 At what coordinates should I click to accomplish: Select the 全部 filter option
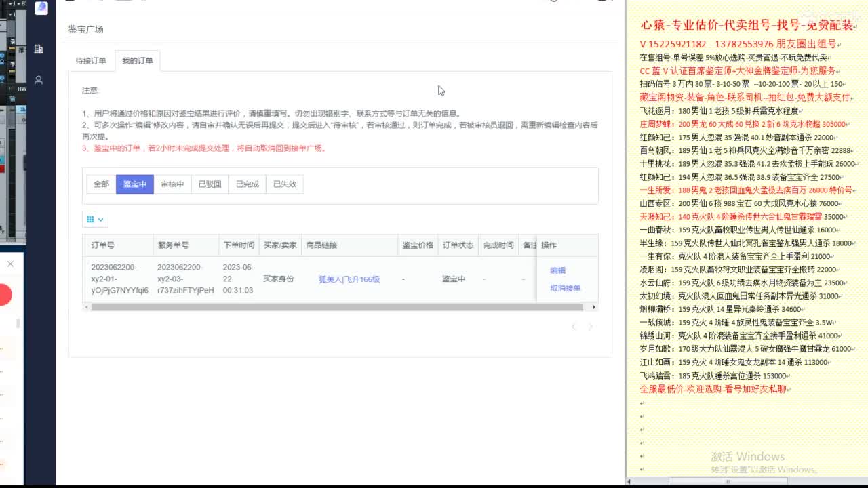[101, 184]
